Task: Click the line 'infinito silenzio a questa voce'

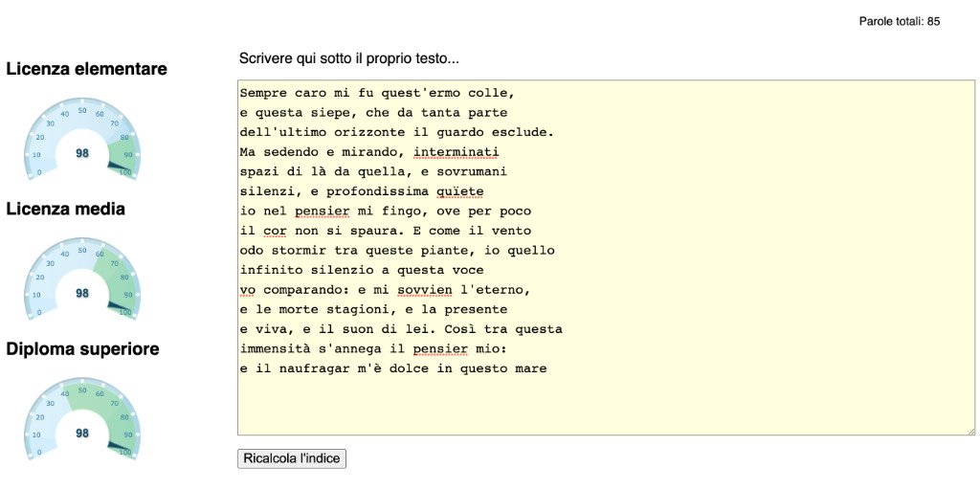Action: pyautogui.click(x=362, y=270)
